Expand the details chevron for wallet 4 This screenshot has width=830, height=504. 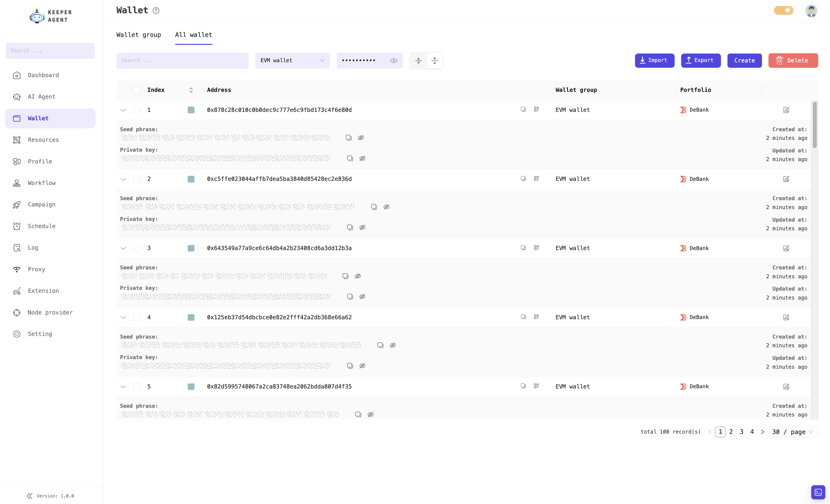click(x=123, y=317)
